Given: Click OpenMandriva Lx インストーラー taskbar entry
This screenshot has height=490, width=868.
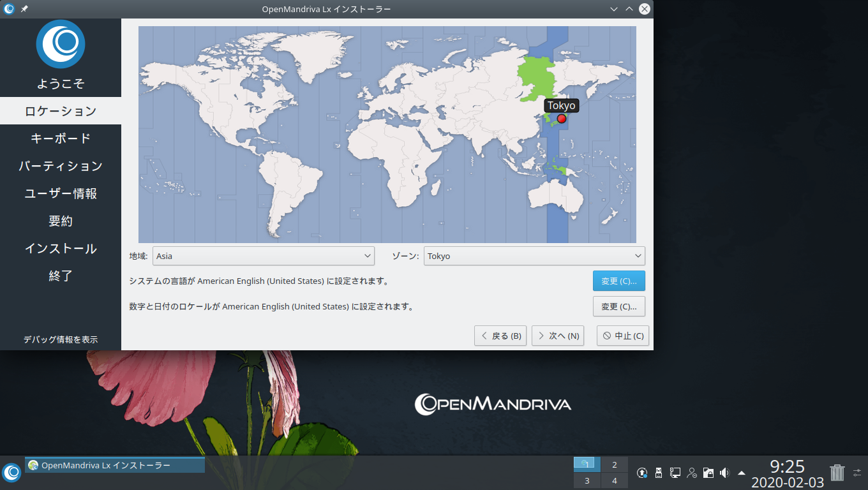Looking at the screenshot, I should tap(115, 465).
